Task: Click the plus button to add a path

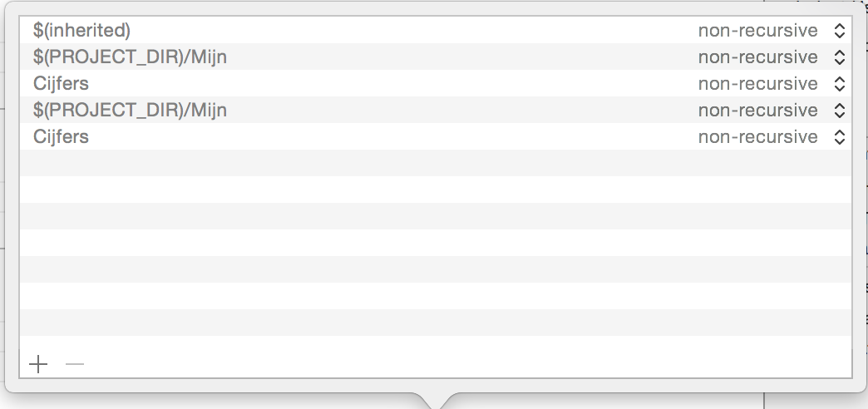Action: click(38, 364)
